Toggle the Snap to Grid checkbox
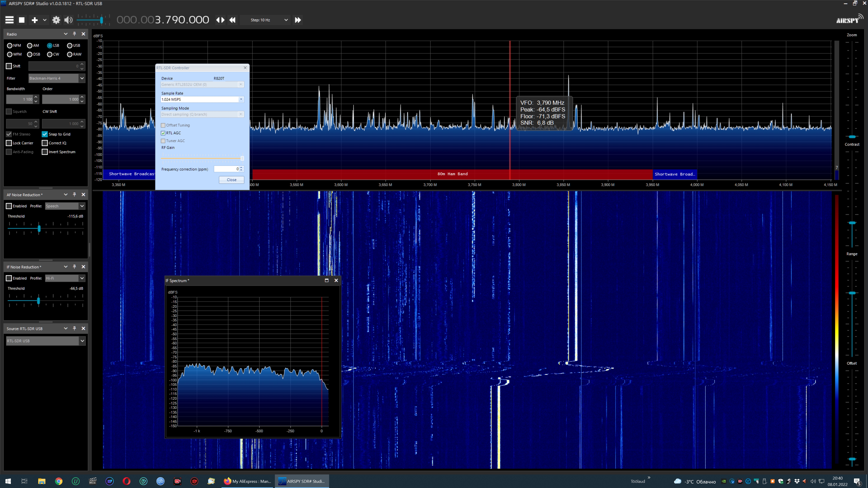 tap(45, 134)
